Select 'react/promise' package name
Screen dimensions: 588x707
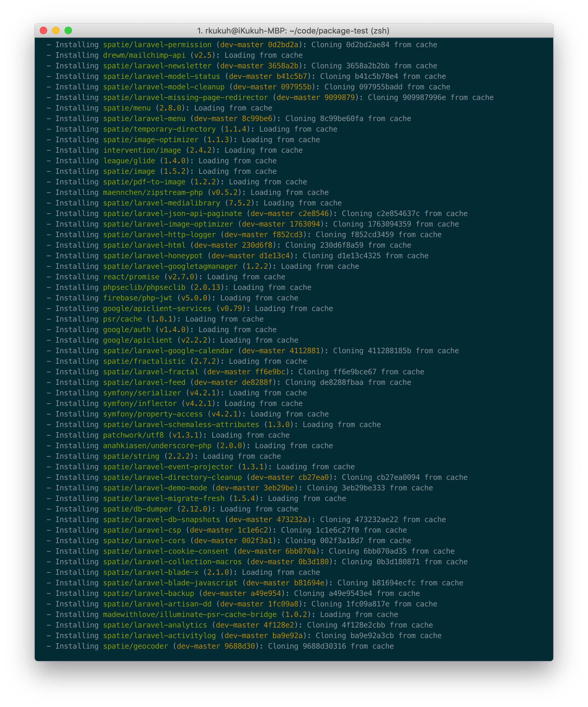pos(131,277)
